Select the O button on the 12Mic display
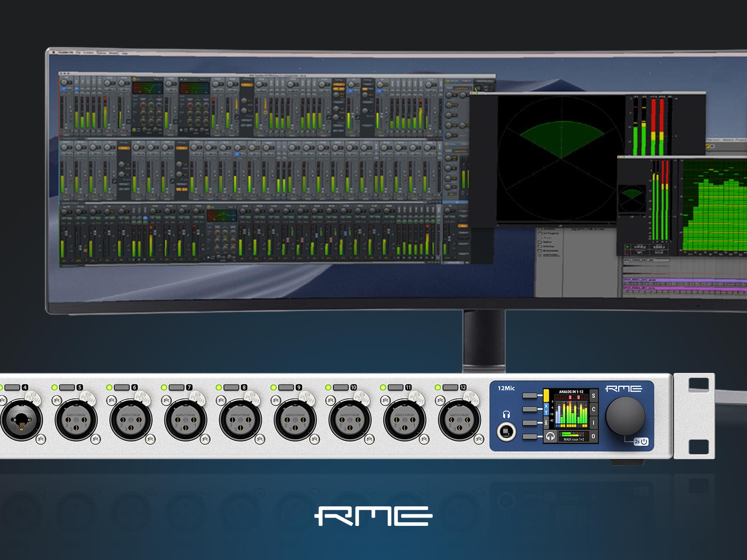The height and width of the screenshot is (560, 747). point(593,436)
